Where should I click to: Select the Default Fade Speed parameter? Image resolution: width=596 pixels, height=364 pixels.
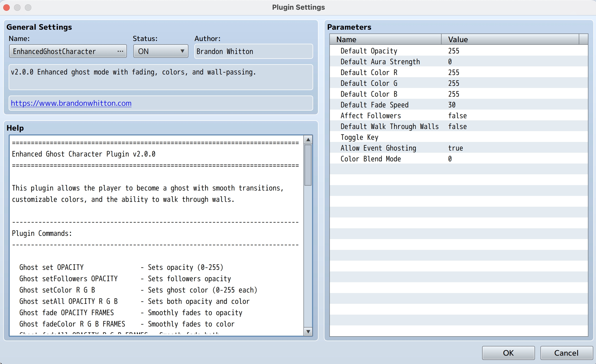tap(459, 105)
